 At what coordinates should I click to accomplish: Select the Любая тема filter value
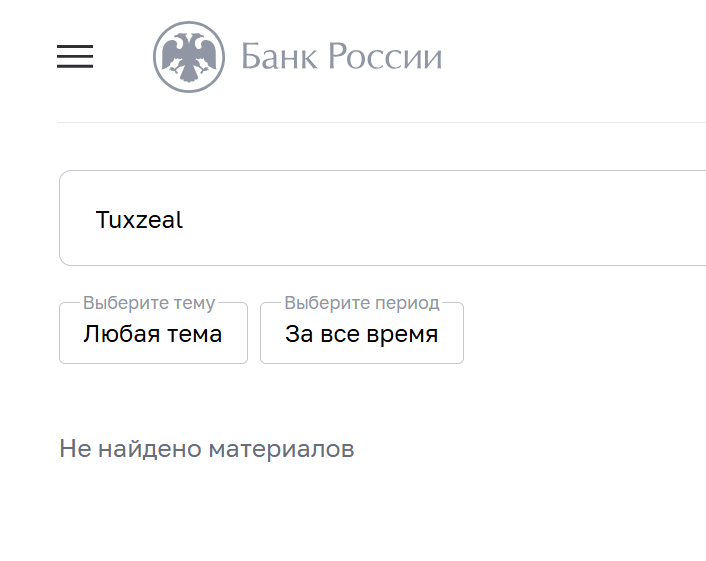[x=153, y=334]
